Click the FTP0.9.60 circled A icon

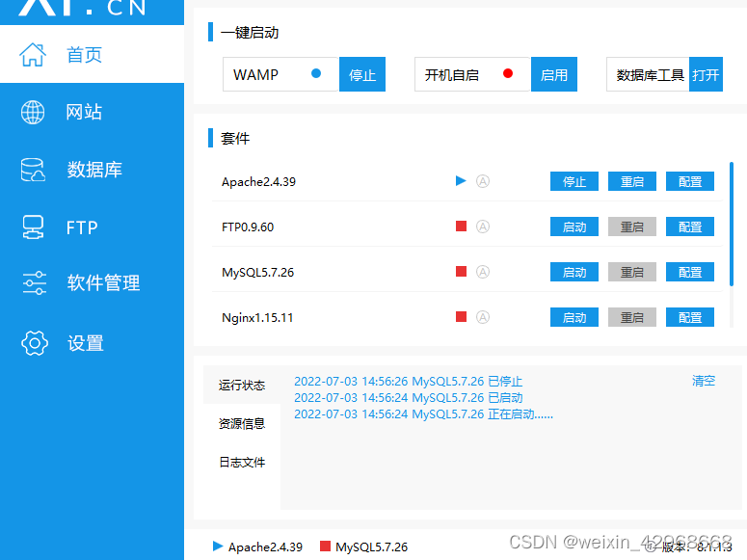pyautogui.click(x=483, y=227)
